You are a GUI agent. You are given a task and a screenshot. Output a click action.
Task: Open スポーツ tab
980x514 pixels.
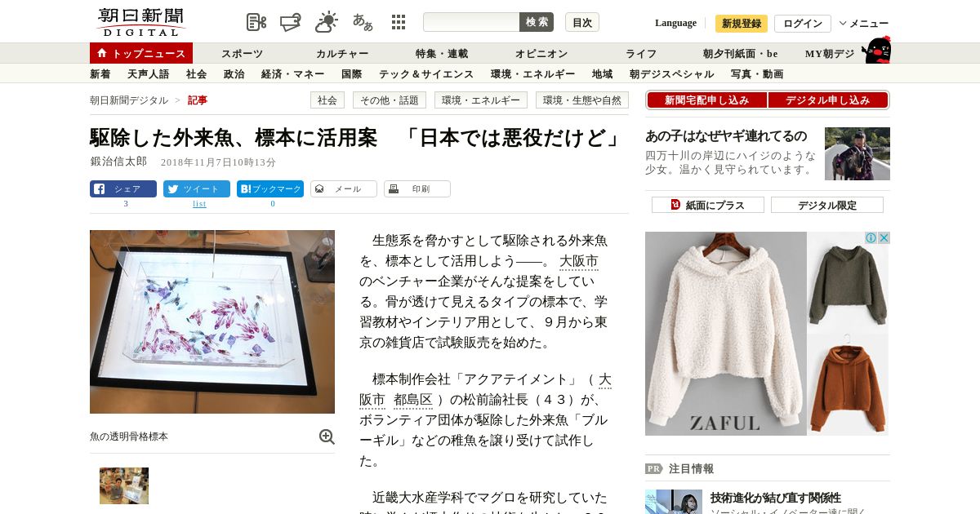pyautogui.click(x=243, y=54)
